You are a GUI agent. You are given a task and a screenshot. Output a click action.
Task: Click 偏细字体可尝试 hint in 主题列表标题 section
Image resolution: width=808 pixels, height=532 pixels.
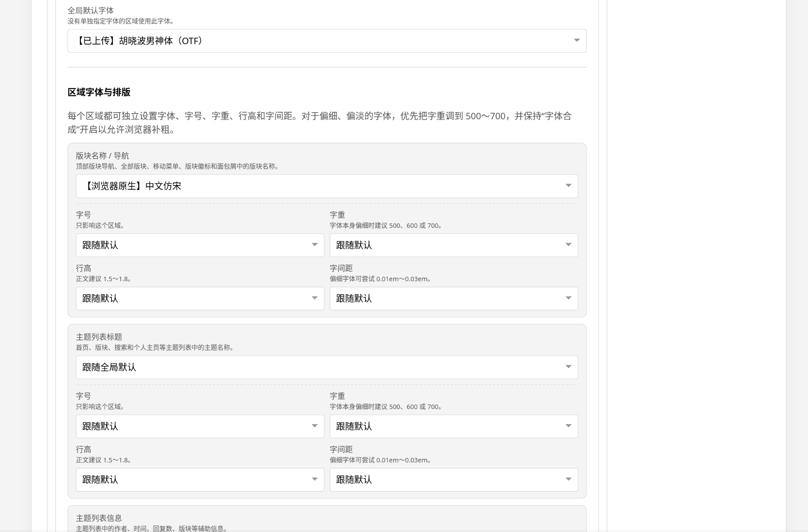(380, 460)
